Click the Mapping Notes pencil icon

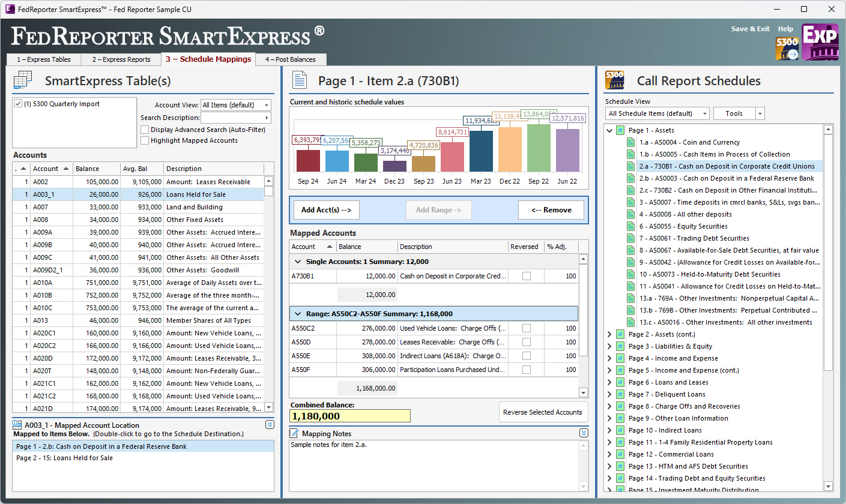[294, 433]
